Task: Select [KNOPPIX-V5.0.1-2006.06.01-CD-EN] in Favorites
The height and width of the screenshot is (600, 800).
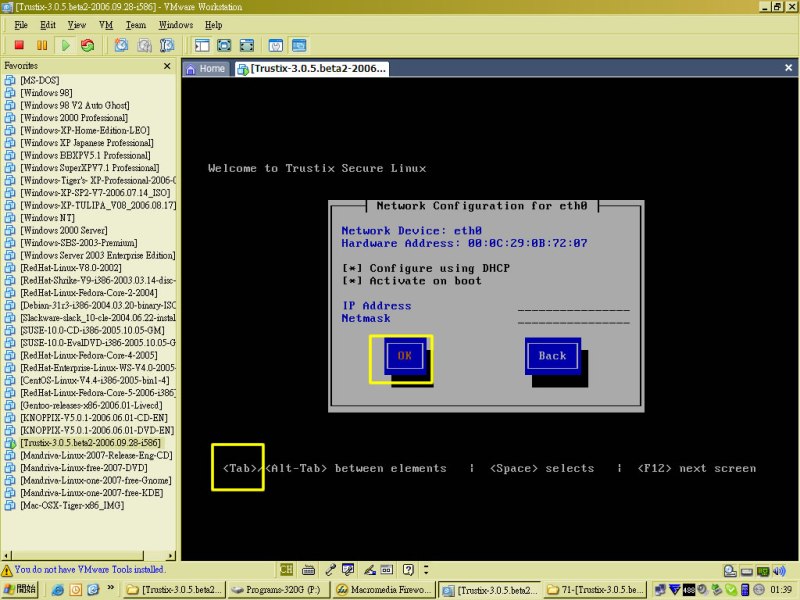Action: (x=93, y=418)
